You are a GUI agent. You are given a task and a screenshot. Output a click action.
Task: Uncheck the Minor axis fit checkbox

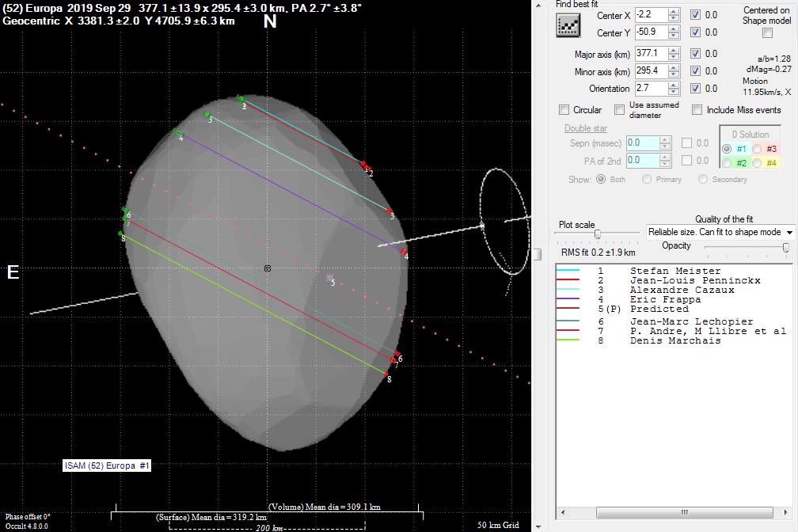(695, 71)
